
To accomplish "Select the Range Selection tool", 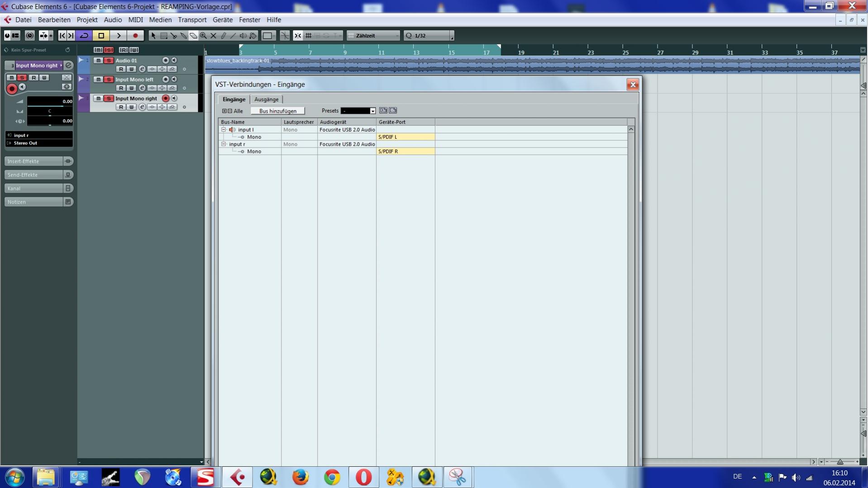I will pos(164,36).
